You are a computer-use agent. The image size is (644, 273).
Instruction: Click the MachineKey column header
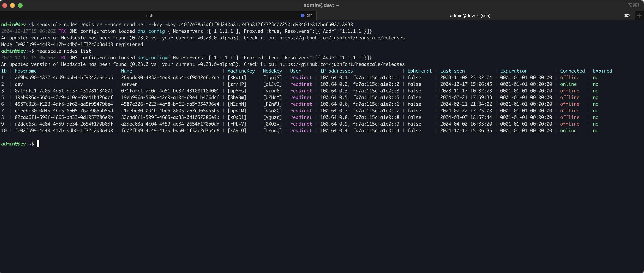[x=241, y=71]
